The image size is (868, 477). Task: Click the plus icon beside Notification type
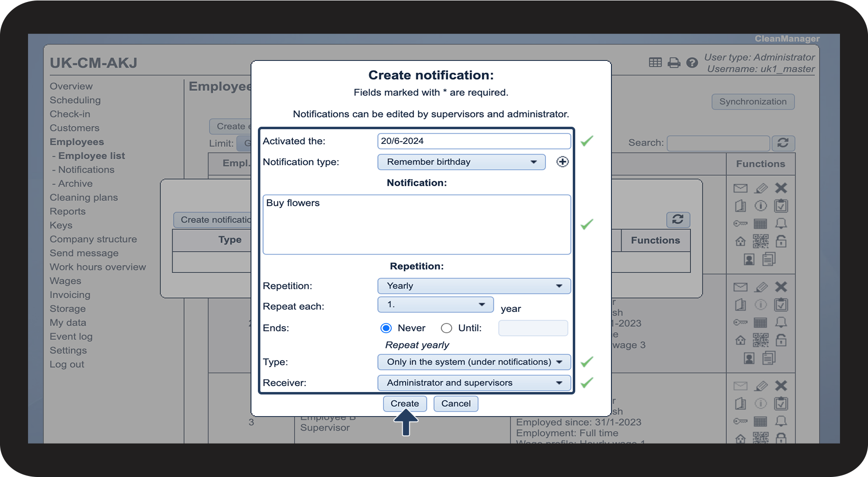[x=562, y=162]
